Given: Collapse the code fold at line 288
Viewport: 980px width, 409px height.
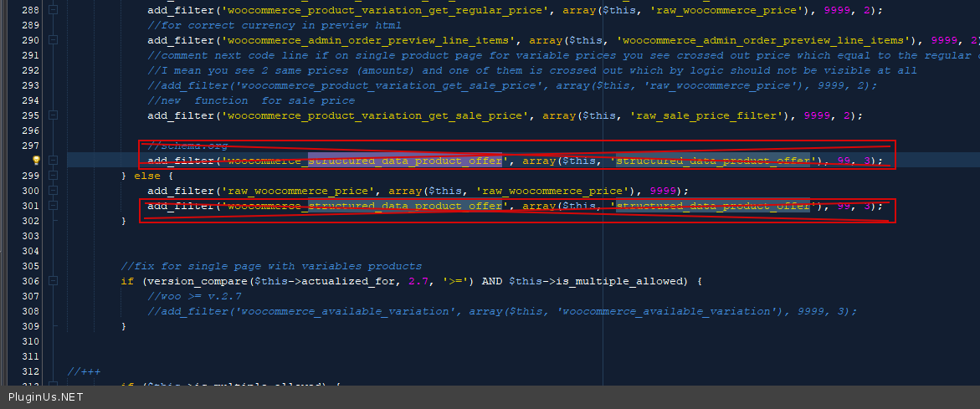Looking at the screenshot, I should (x=54, y=10).
